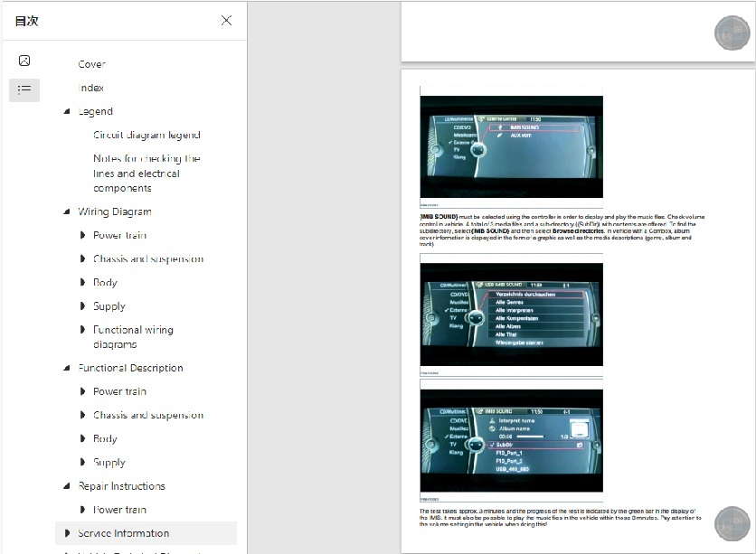Expand Body under Functional Description
756x554 pixels.
click(82, 438)
